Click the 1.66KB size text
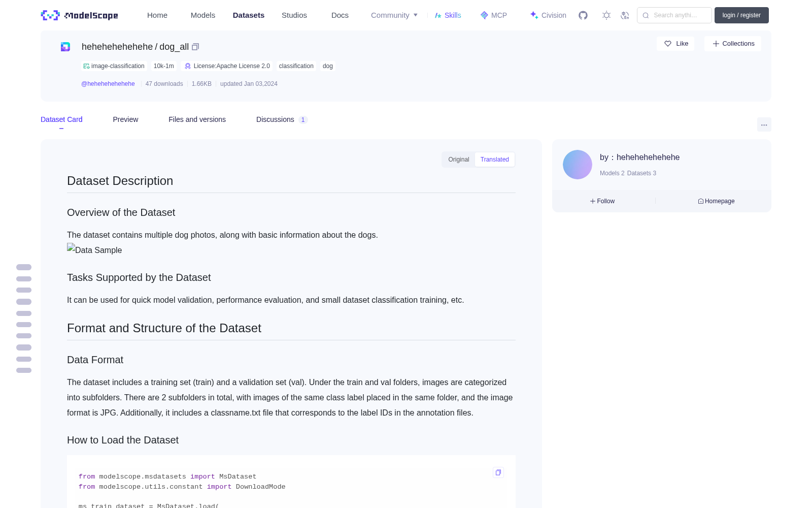Viewport: 812px width, 508px height. click(x=201, y=84)
